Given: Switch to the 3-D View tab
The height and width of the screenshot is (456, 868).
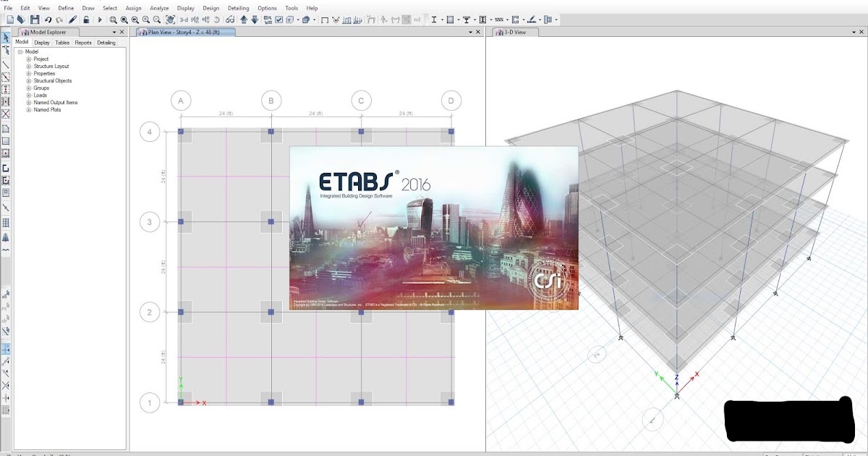Looking at the screenshot, I should (516, 32).
